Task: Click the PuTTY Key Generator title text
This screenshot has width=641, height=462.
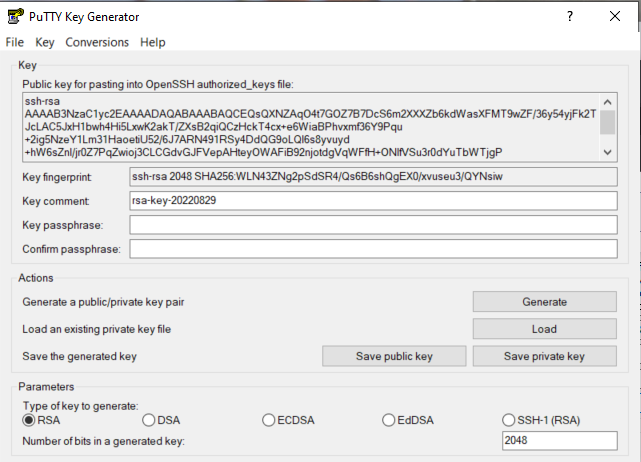Action: pyautogui.click(x=84, y=17)
